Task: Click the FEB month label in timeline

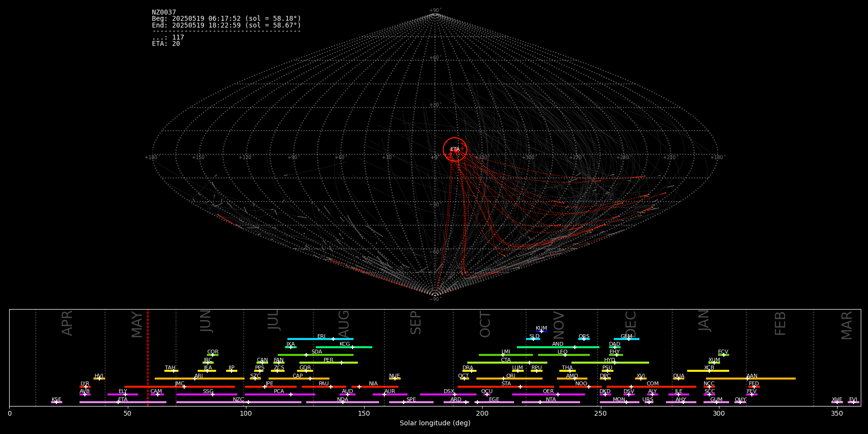Action: 780,324
